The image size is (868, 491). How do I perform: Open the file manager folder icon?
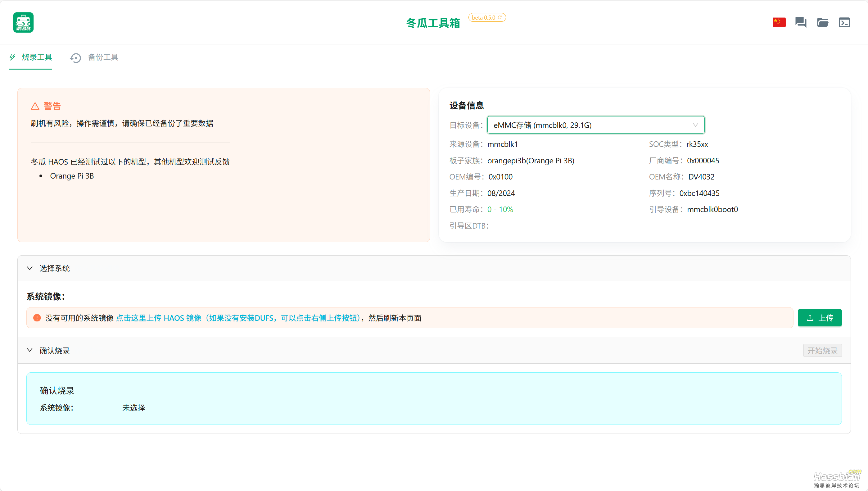[822, 22]
